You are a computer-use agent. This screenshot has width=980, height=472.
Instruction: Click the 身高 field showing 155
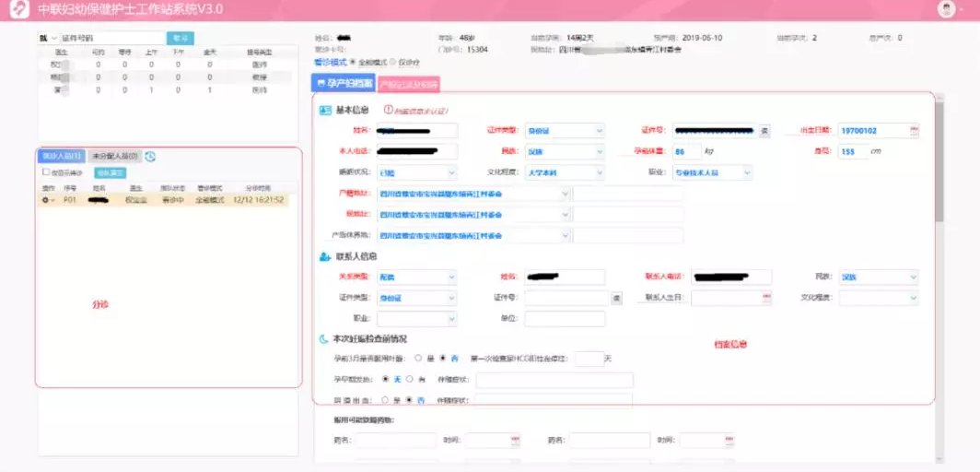853,152
